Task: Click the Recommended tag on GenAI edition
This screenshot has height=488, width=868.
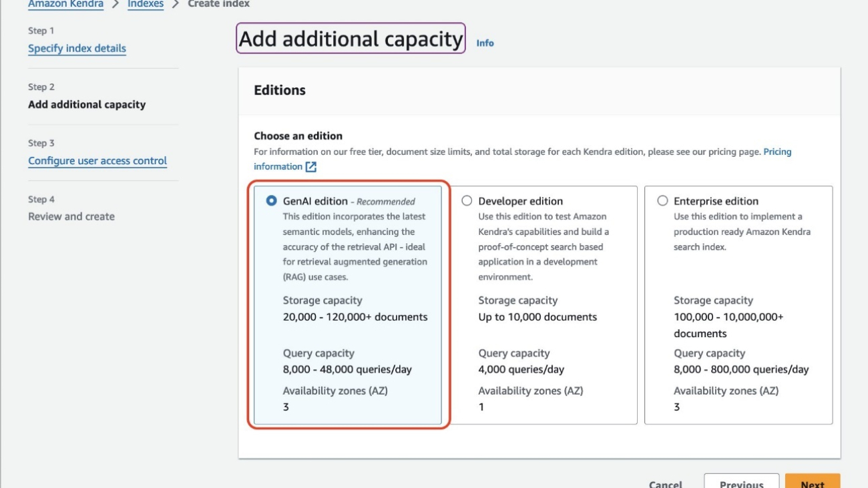Action: (386, 202)
